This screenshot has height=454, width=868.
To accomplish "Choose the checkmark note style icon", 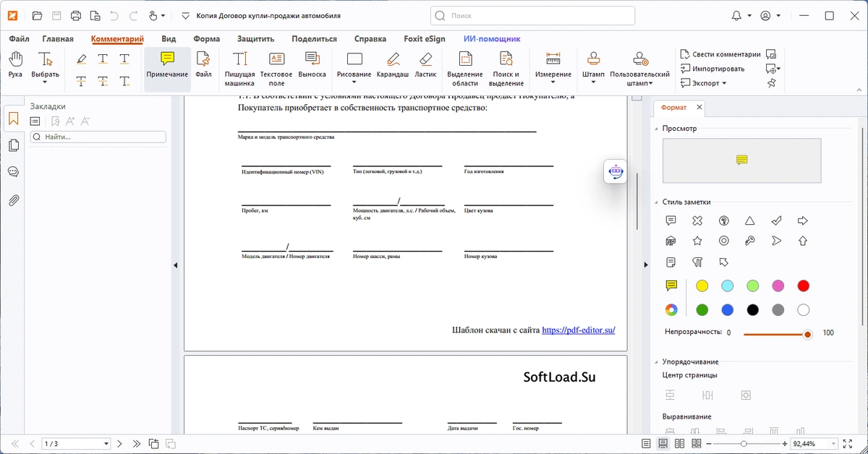I will [x=776, y=220].
